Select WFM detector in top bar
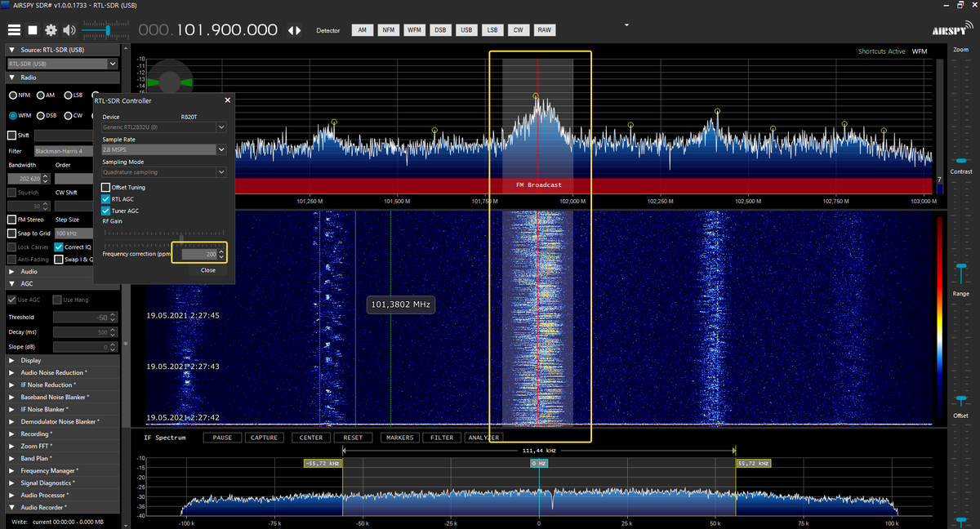980x529 pixels. click(x=414, y=30)
